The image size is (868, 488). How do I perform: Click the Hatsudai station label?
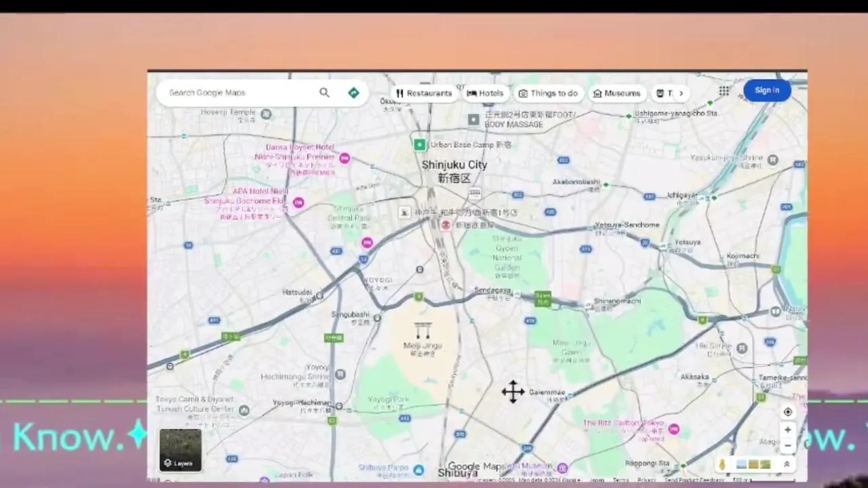click(297, 293)
